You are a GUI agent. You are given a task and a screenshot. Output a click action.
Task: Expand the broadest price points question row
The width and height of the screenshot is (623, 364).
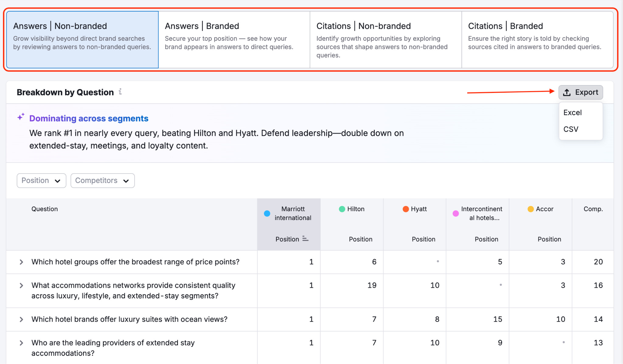pos(21,262)
